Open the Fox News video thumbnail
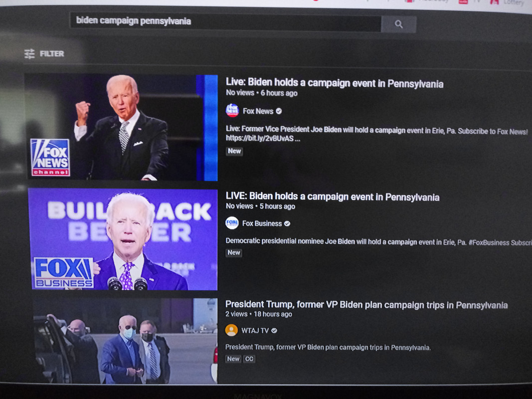 (122, 127)
